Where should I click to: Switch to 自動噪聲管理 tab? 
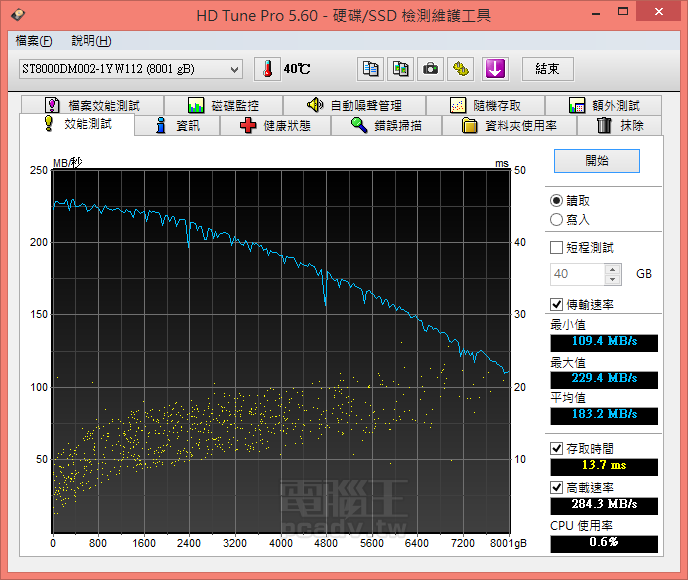click(x=355, y=105)
